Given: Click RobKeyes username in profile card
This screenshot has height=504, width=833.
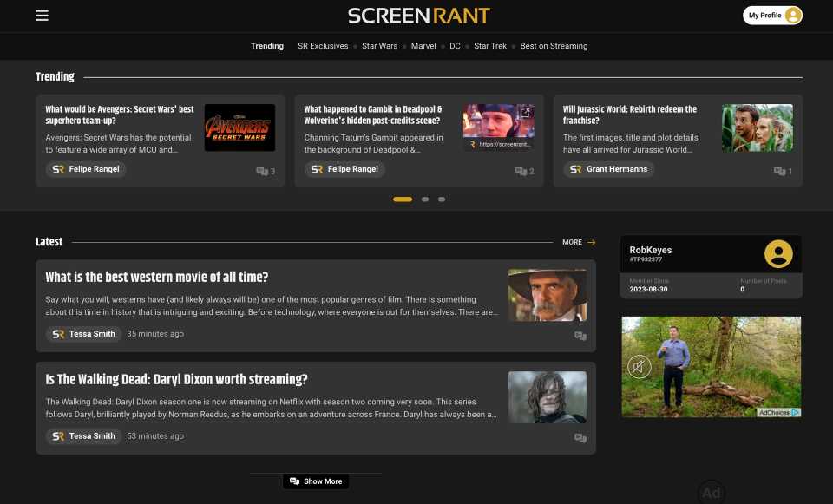Looking at the screenshot, I should click(650, 250).
